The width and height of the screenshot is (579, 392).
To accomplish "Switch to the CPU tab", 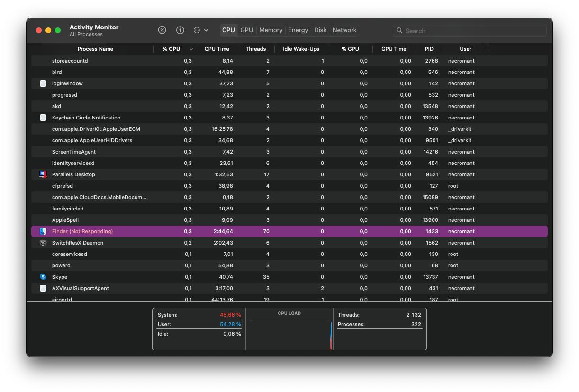I will click(228, 30).
